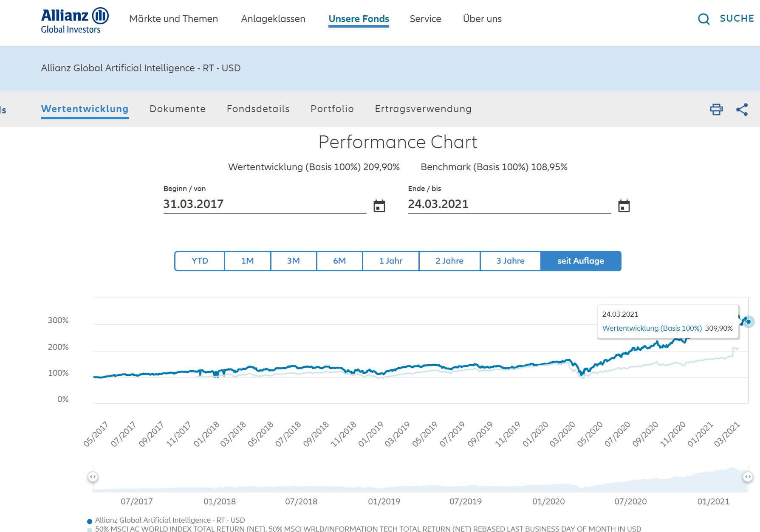Click the Beginn date field 31.03.2017
760x532 pixels.
coord(265,204)
